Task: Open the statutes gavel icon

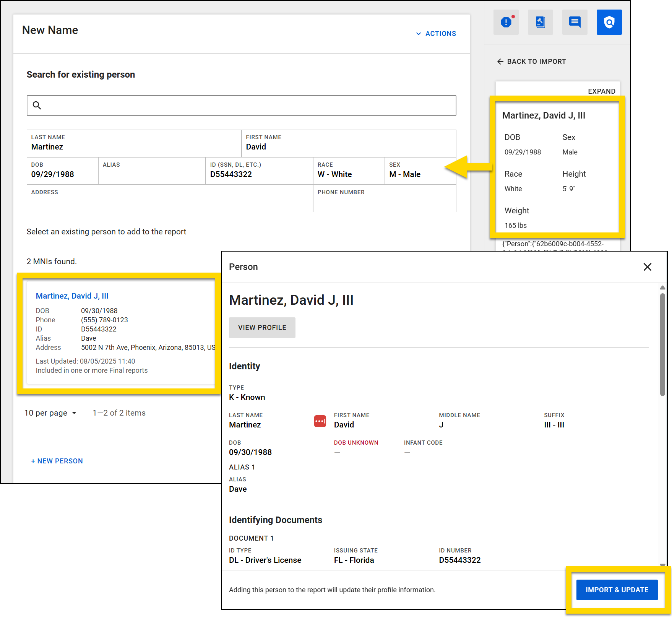Action: (x=540, y=22)
